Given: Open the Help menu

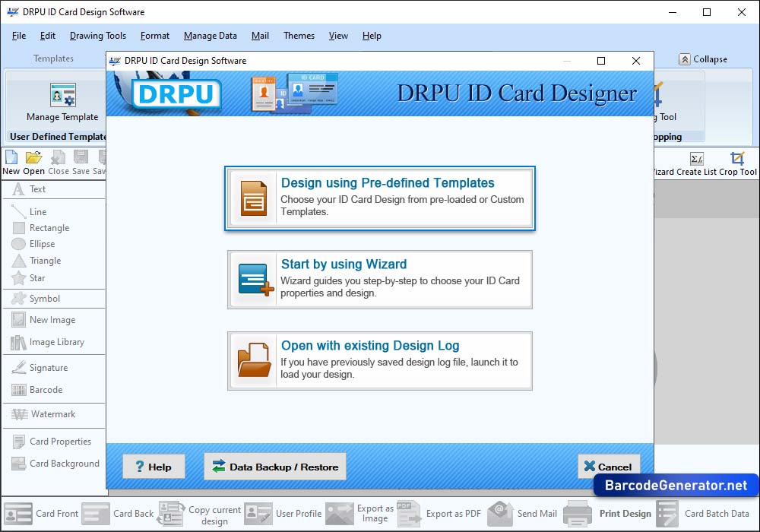Looking at the screenshot, I should point(372,36).
